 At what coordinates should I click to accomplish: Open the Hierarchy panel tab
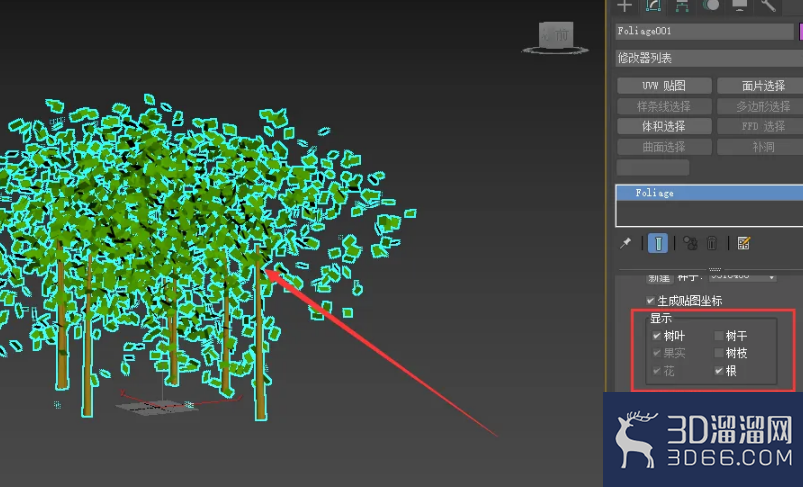682,6
